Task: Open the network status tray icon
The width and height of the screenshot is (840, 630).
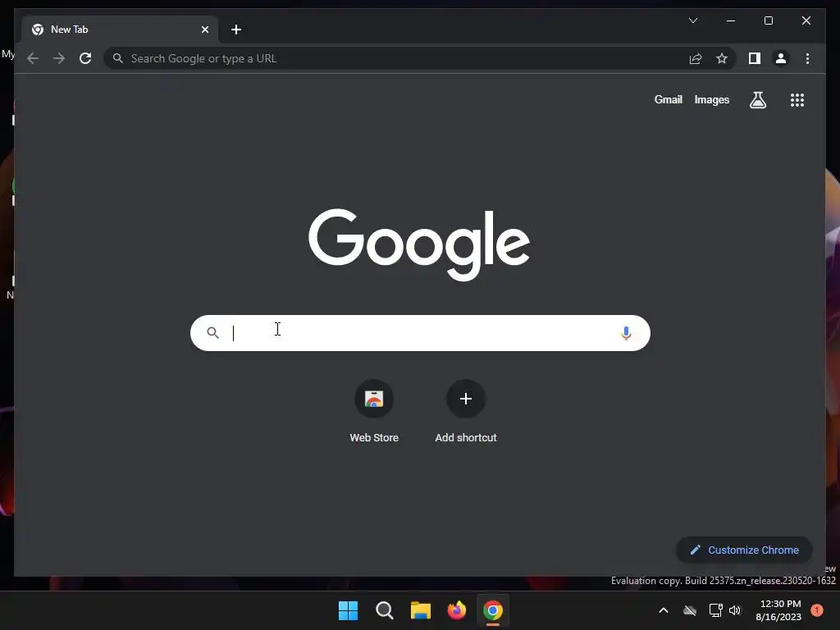Action: click(715, 610)
